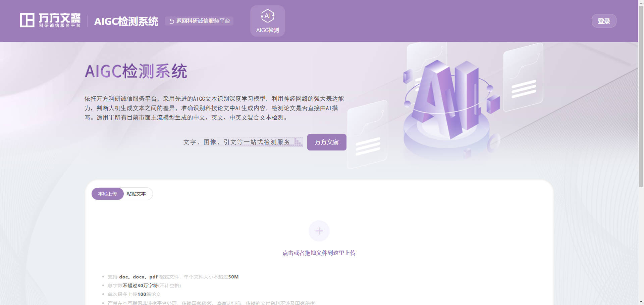This screenshot has width=644, height=305.
Task: Click the 不超过30万字符 limit note
Action: (144, 286)
